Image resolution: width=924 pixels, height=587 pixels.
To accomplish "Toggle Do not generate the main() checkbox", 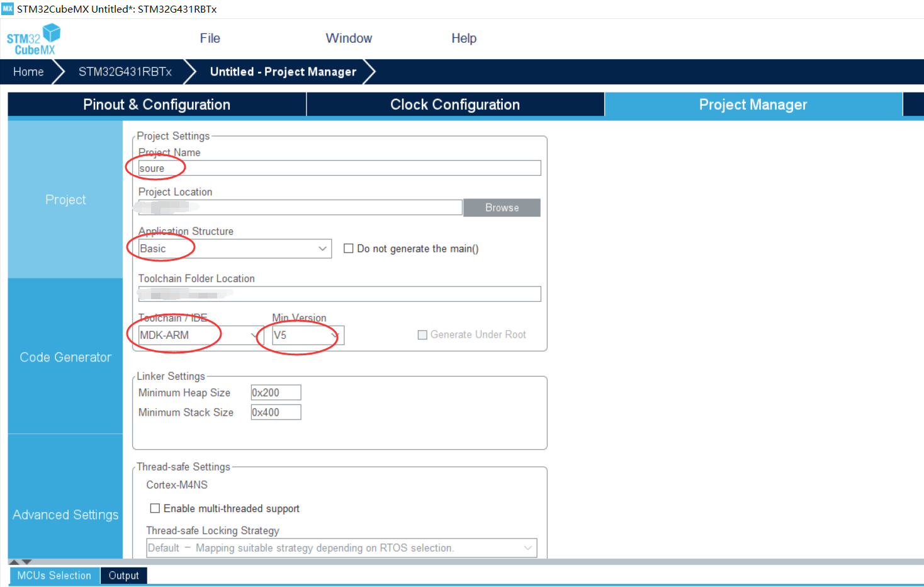I will (348, 249).
